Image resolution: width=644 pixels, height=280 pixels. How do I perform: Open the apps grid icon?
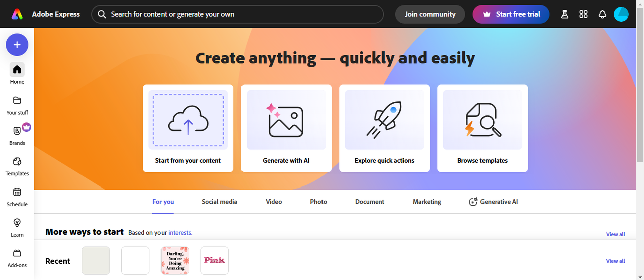point(584,14)
